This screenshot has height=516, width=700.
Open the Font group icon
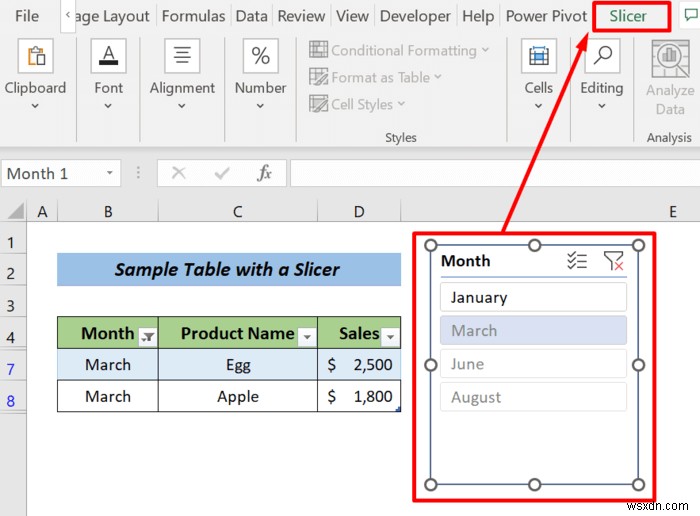(x=108, y=56)
